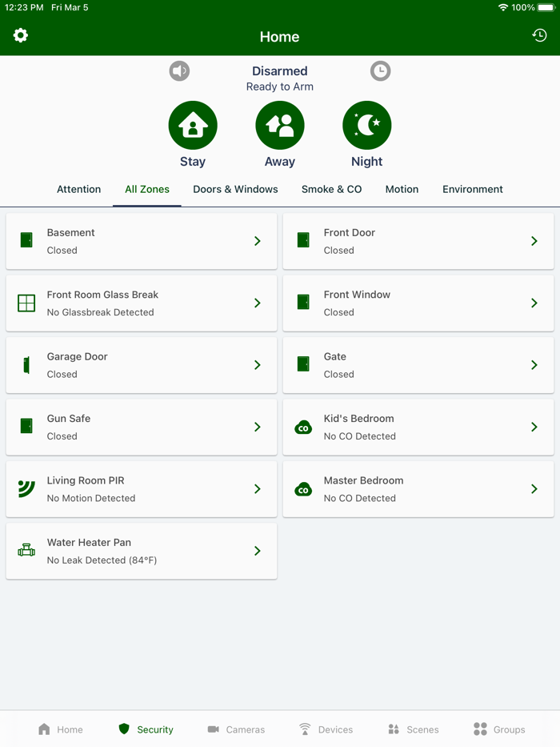Click the Water Heater Pan leak icon
The width and height of the screenshot is (560, 747).
click(26, 550)
